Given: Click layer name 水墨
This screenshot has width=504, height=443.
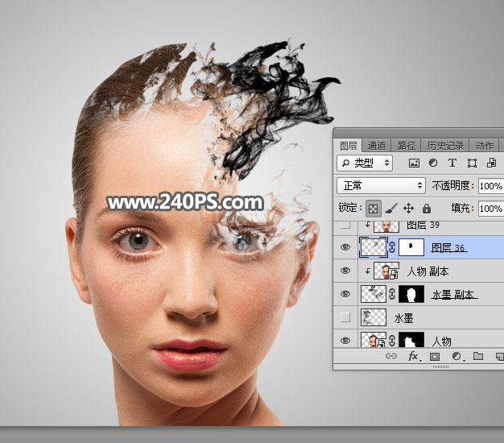Looking at the screenshot, I should pyautogui.click(x=403, y=318).
